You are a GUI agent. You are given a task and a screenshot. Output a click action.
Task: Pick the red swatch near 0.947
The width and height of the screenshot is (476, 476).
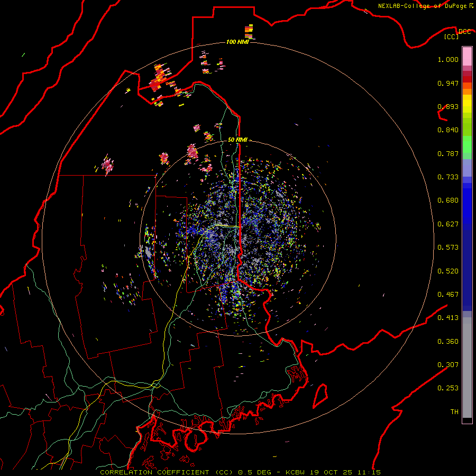point(467,79)
